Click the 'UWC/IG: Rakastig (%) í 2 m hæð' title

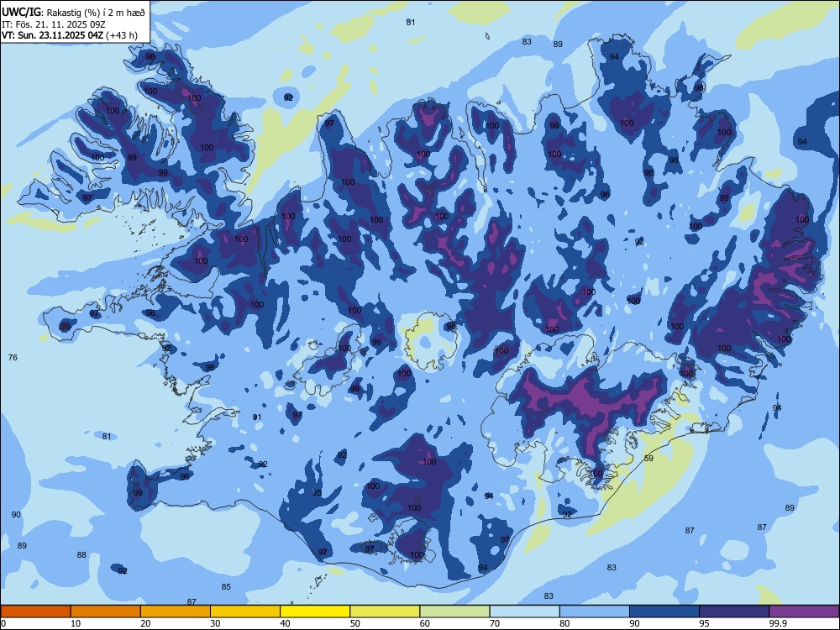73,13
